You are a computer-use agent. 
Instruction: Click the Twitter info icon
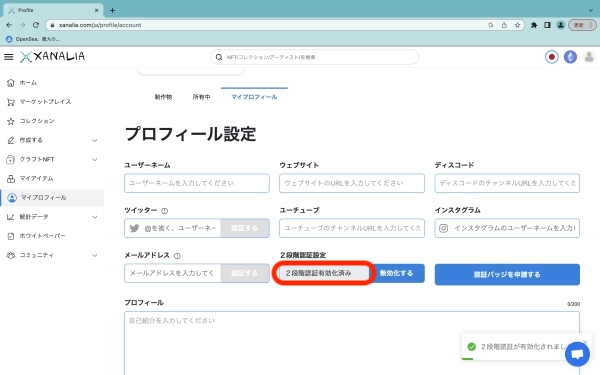165,211
